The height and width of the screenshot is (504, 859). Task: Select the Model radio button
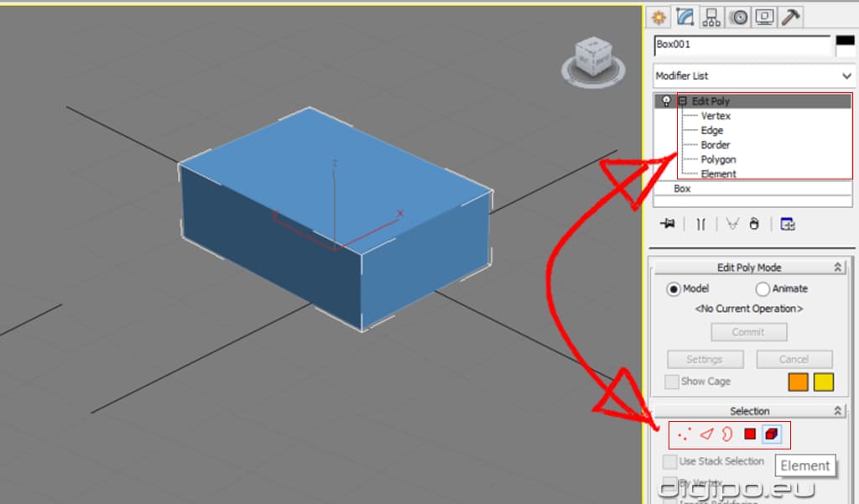674,288
